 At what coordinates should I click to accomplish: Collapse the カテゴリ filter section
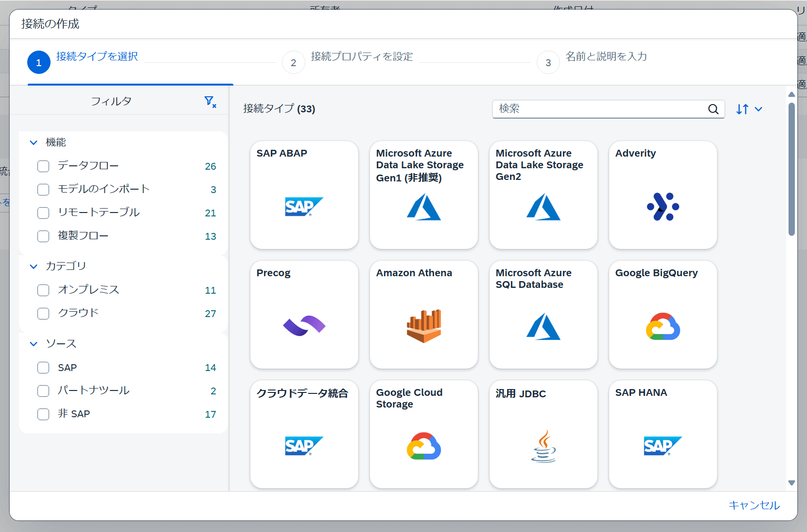(x=34, y=266)
